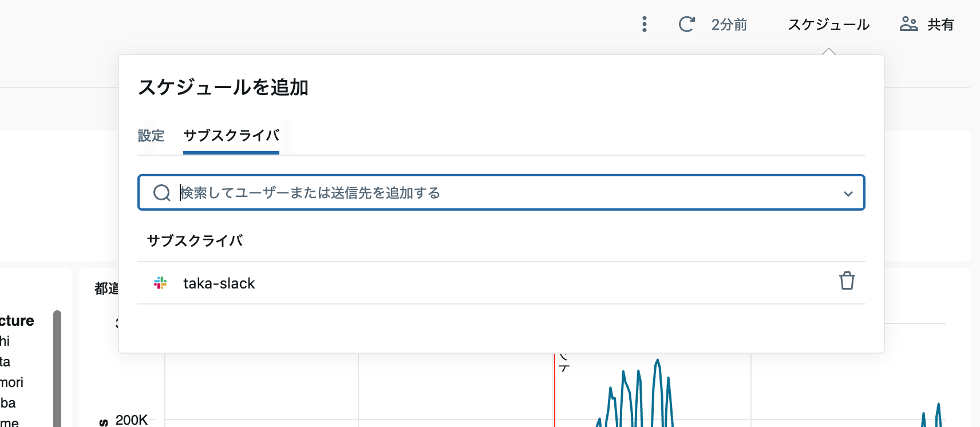The height and width of the screenshot is (427, 980).
Task: Click the red vertical marker on the chart
Action: pos(554,390)
